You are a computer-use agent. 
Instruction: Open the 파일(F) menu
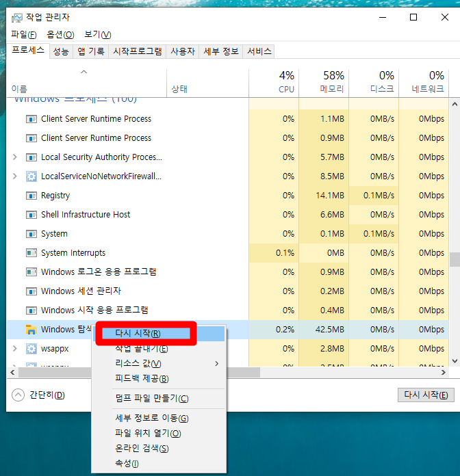click(24, 35)
